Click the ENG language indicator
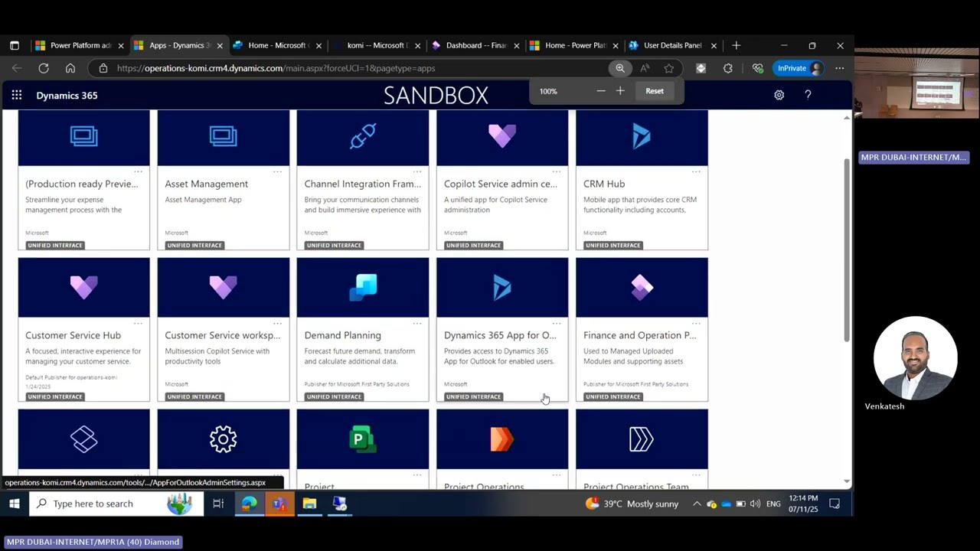 tap(773, 504)
